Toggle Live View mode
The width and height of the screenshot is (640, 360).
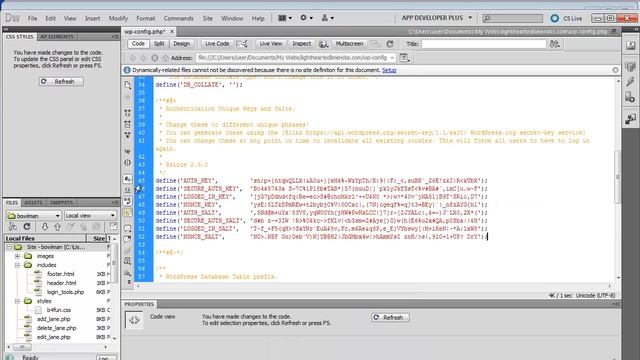(270, 44)
